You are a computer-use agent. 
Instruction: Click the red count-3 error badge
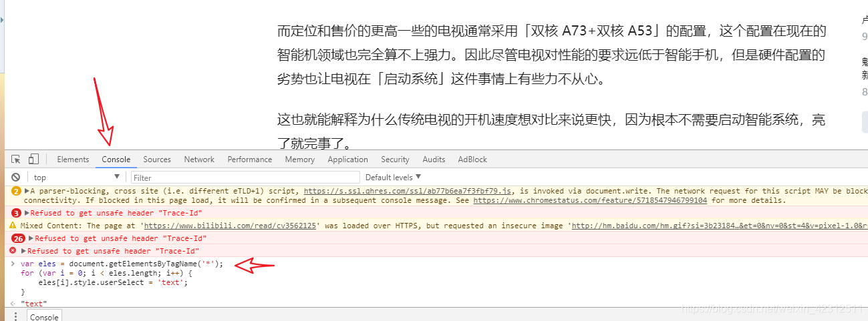tap(16, 213)
